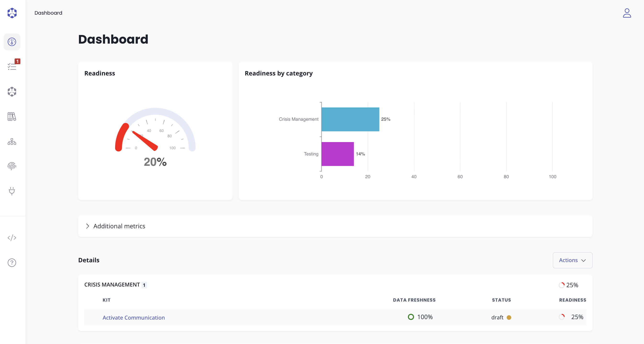Click the fingerprint security sidebar icon
The width and height of the screenshot is (644, 344).
pos(12,166)
